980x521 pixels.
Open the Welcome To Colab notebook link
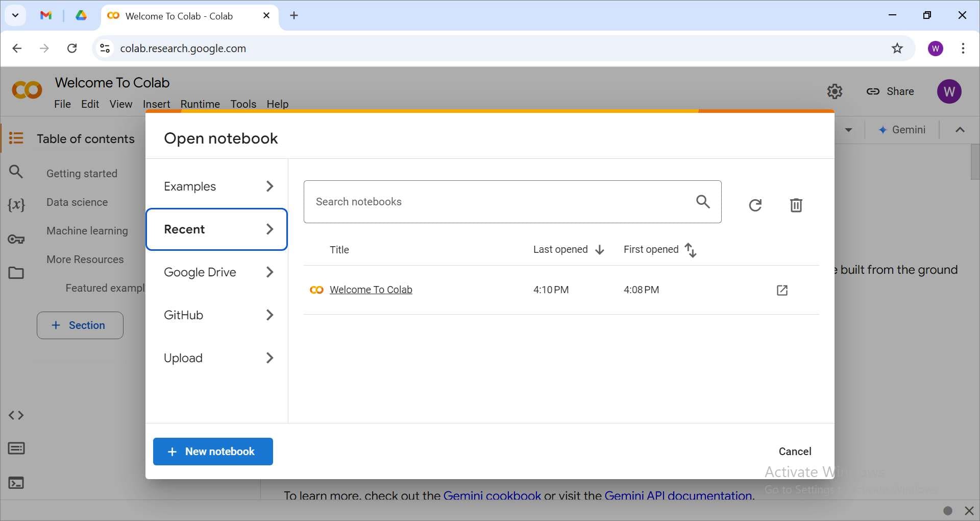tap(371, 290)
